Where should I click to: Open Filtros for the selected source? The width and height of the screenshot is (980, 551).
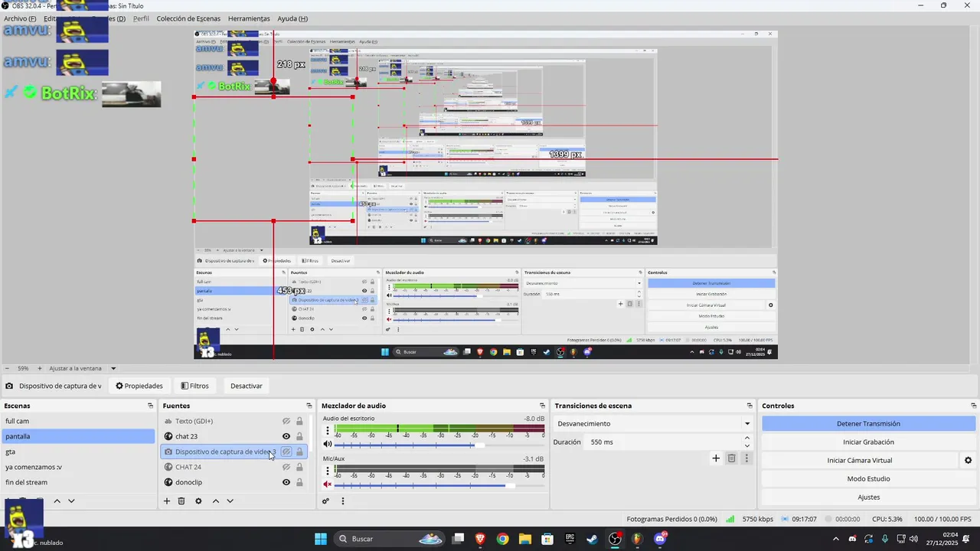pos(194,386)
